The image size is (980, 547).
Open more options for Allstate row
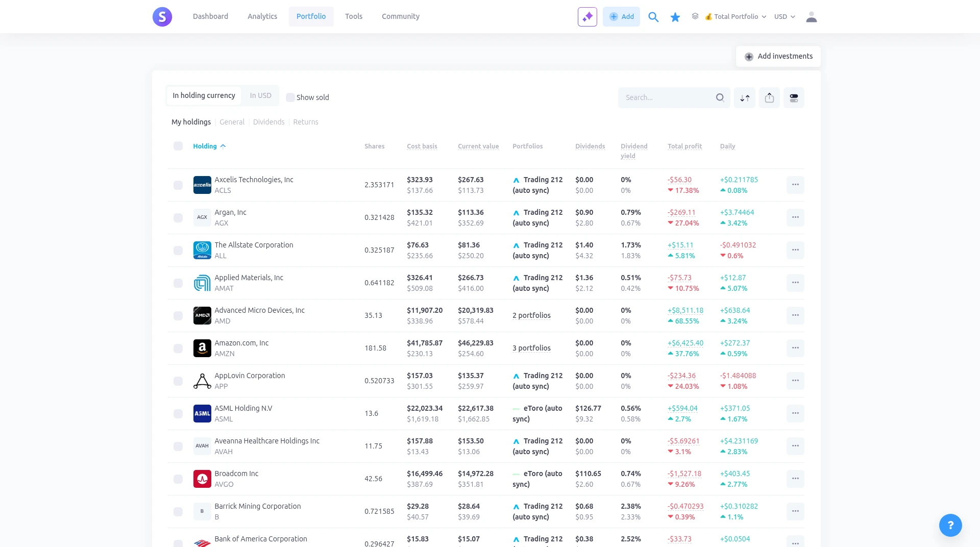795,250
